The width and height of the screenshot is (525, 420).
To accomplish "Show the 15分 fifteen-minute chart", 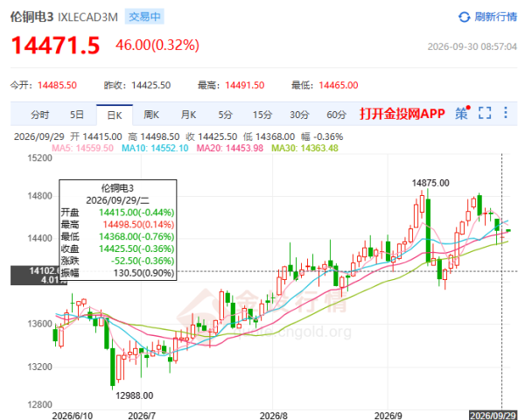I will point(262,115).
